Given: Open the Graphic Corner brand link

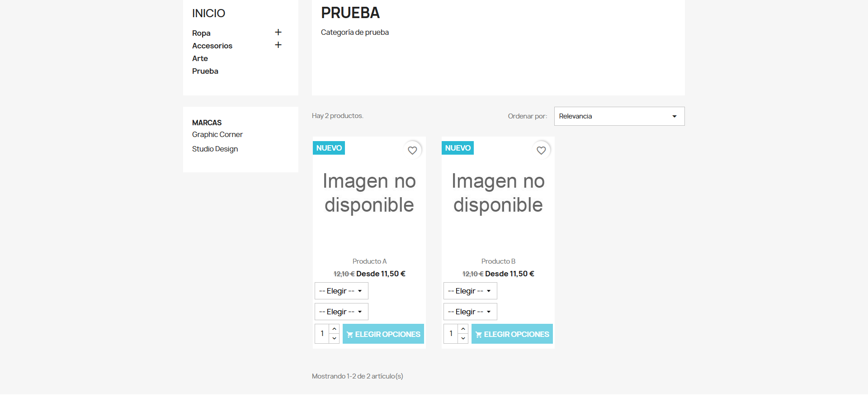Looking at the screenshot, I should tap(217, 134).
